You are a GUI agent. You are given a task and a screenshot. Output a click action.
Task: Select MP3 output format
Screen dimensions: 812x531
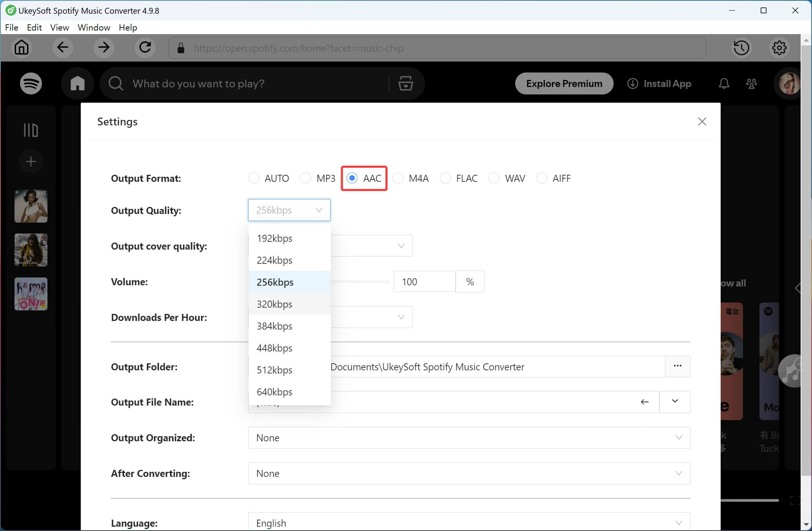(305, 178)
